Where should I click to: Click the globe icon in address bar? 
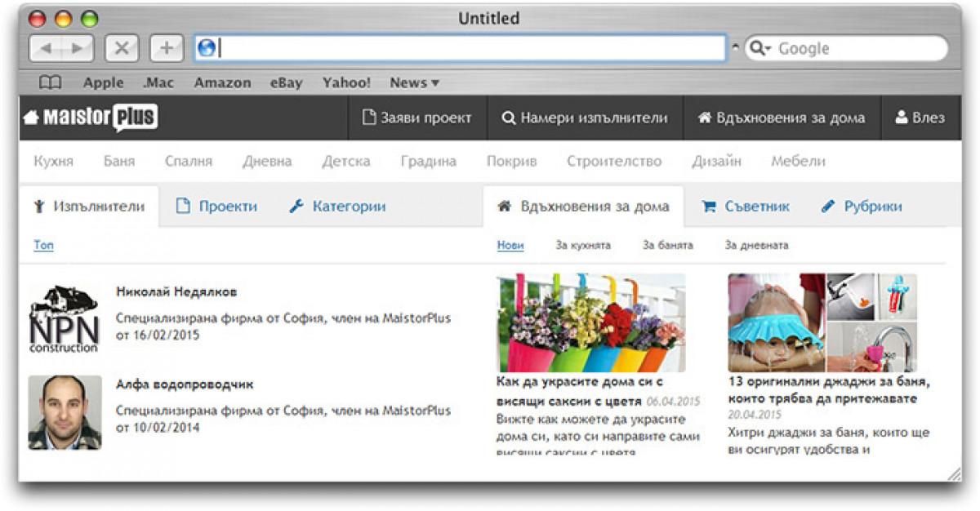(207, 48)
